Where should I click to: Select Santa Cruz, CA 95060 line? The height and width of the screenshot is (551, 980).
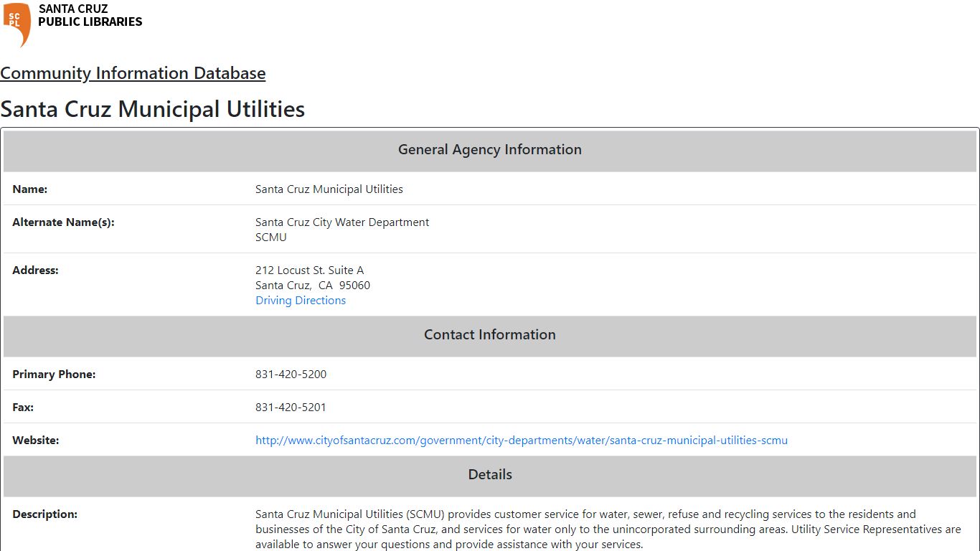click(313, 286)
